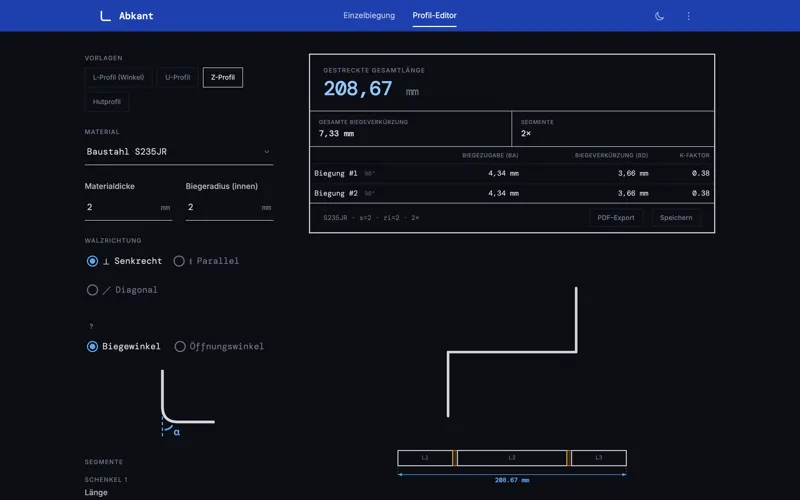Select the L1 segment in length bar
The image size is (800, 500).
(425, 458)
